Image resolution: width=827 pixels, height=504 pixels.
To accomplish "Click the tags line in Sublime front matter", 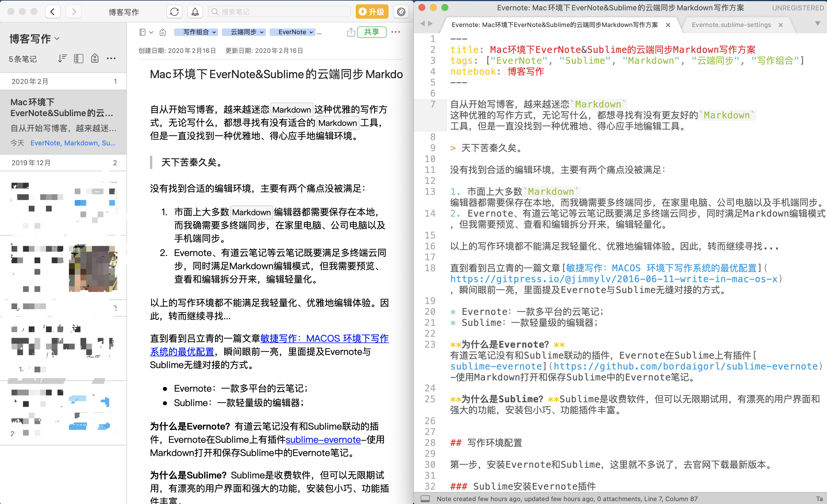I will (x=627, y=61).
